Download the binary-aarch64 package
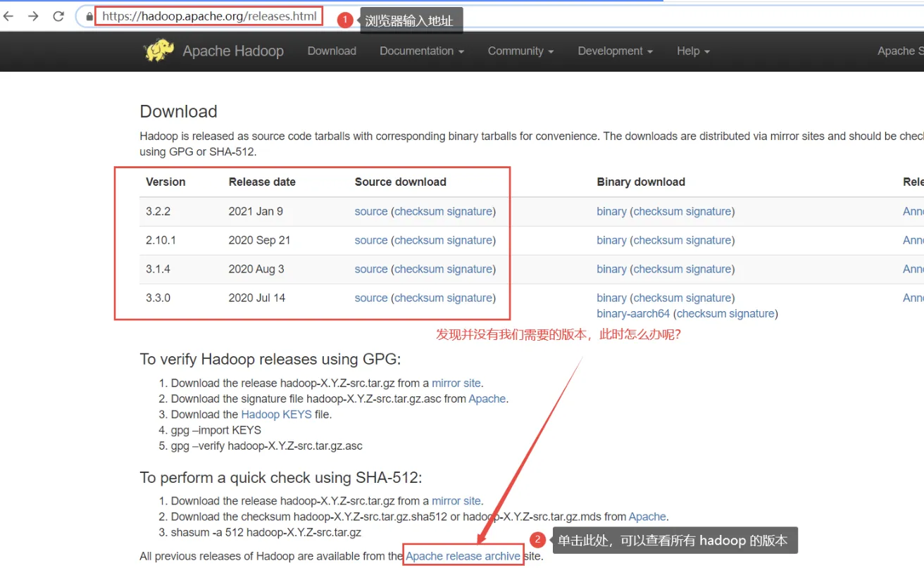Image resolution: width=924 pixels, height=568 pixels. [x=633, y=313]
